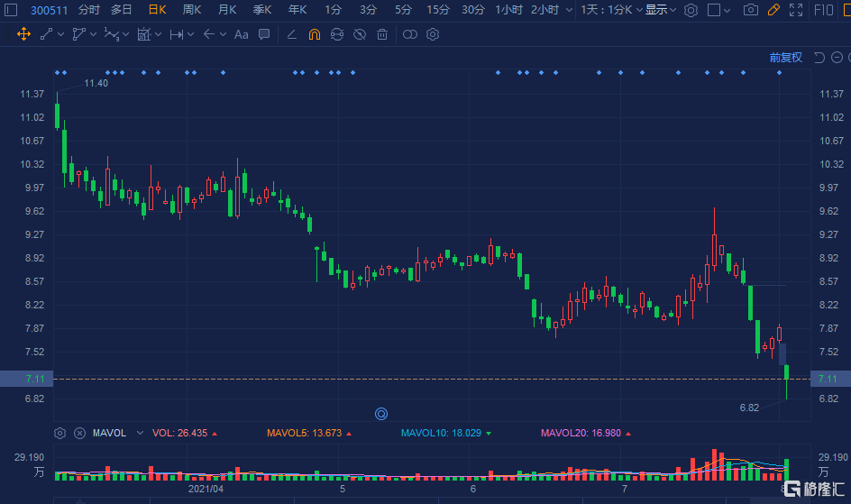Open MAVOL indicator settings gear
851x504 pixels.
tap(60, 433)
